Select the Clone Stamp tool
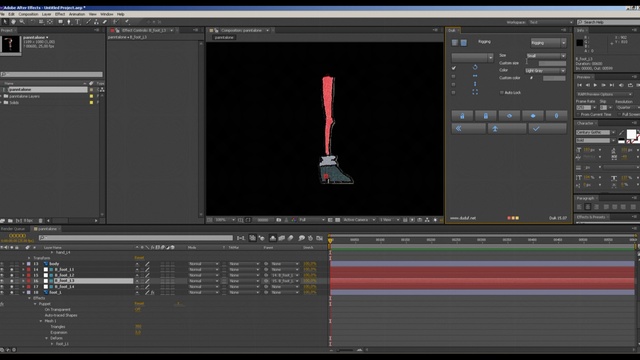The image size is (640, 360). coord(96,22)
